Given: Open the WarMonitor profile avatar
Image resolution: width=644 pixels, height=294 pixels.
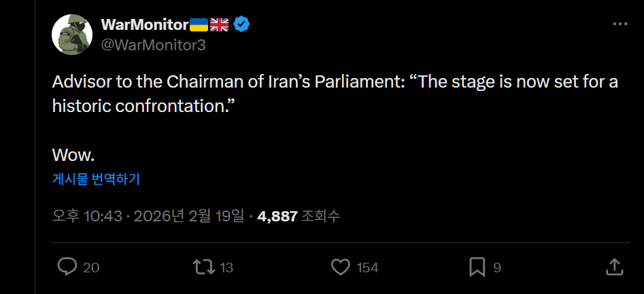Looking at the screenshot, I should (72, 34).
